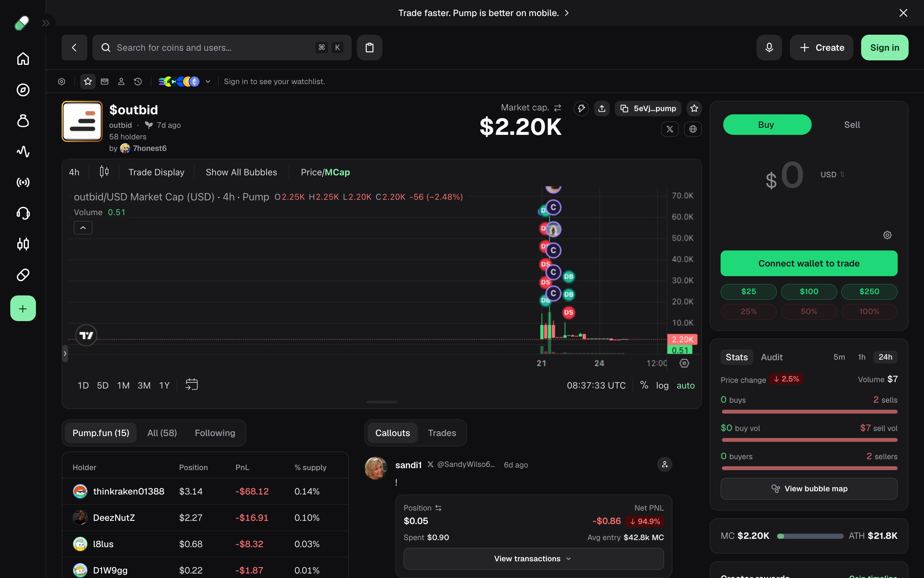Image resolution: width=924 pixels, height=578 pixels.
Task: Switch to the Audit tab
Action: tap(772, 357)
